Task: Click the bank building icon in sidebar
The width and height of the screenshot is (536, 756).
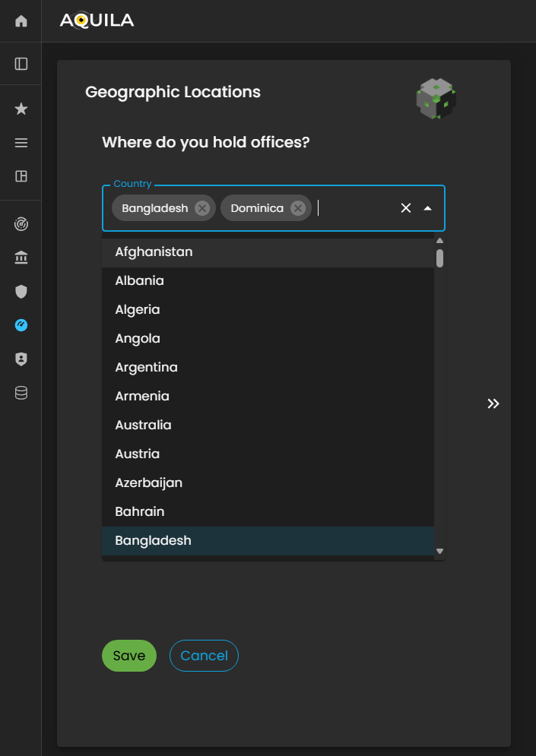Action: [x=21, y=258]
